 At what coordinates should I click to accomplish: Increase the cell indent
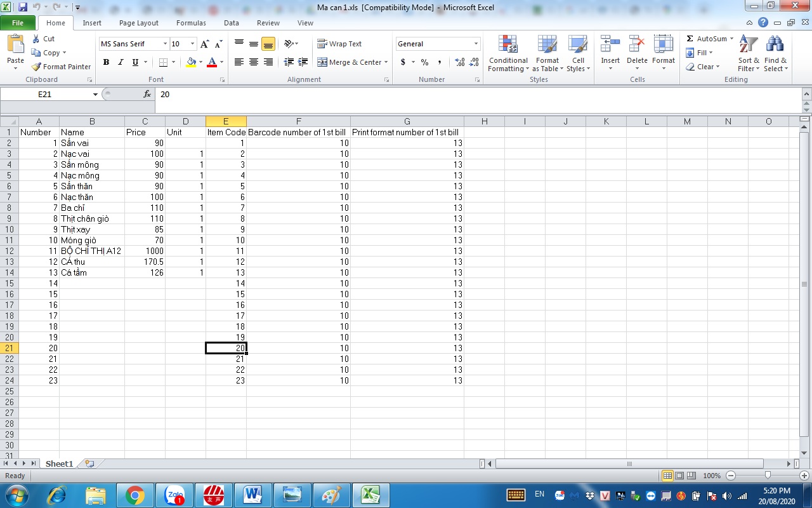point(303,62)
